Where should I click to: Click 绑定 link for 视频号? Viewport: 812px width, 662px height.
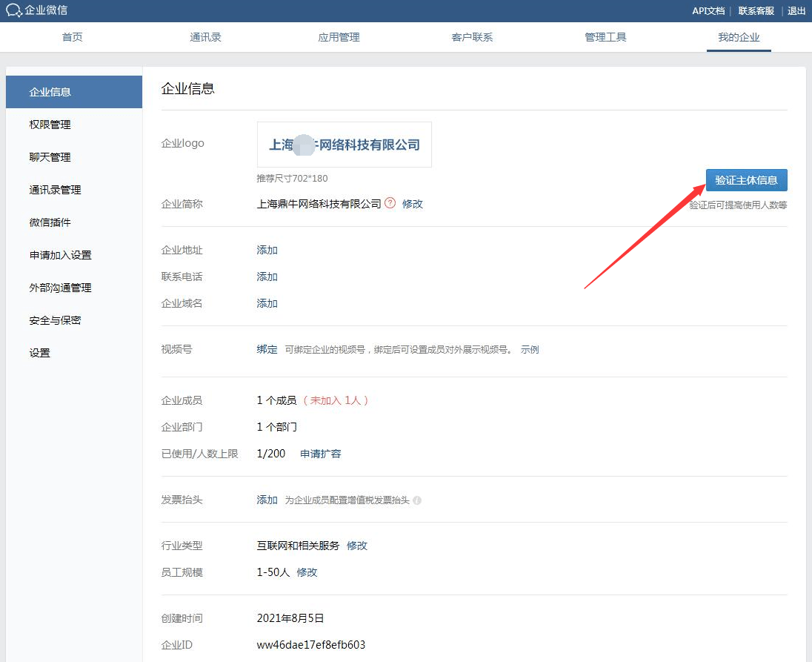click(x=267, y=350)
